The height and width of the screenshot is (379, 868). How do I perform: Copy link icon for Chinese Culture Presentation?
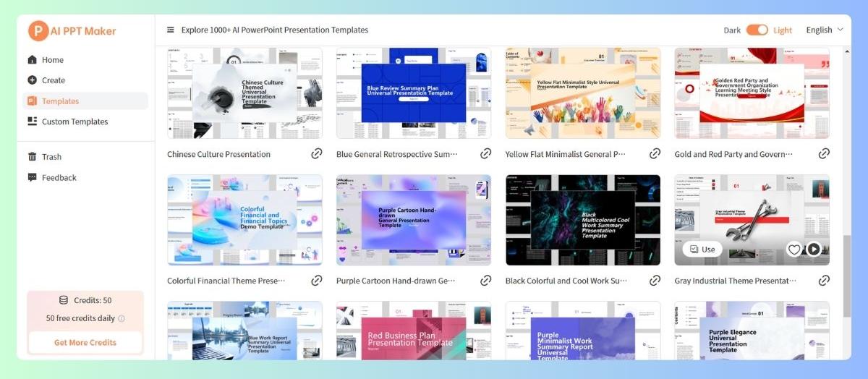(x=317, y=154)
